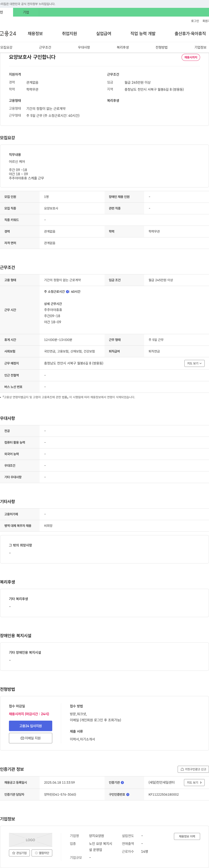Click the 고용24 입사지원 button
209x868 pixels.
tap(31, 726)
